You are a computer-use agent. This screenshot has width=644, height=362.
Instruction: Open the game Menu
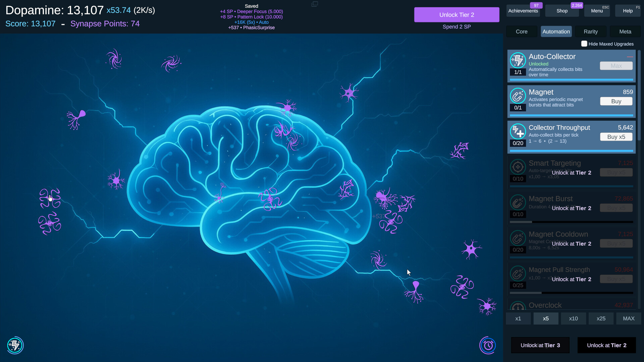tap(596, 10)
